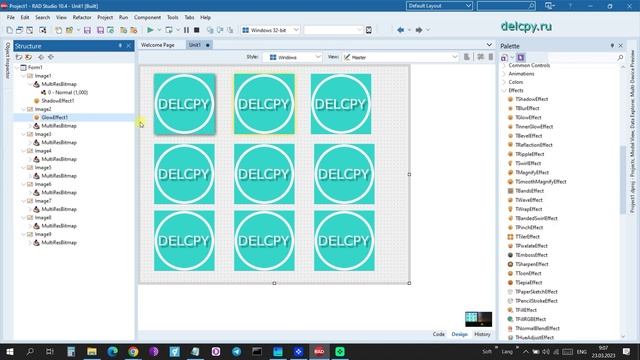
Task: Open the Style Windows dropdown
Action: pos(318,57)
